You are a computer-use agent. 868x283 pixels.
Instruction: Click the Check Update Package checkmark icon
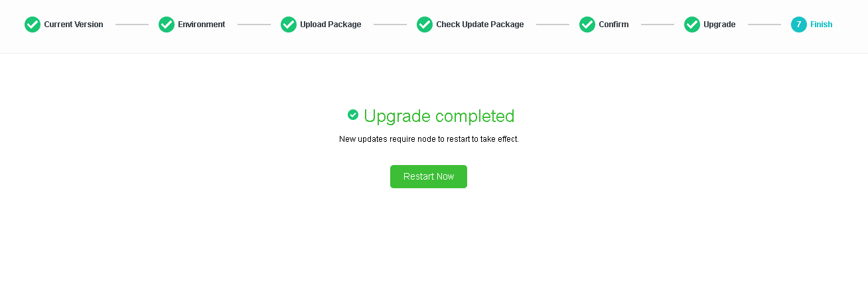pyautogui.click(x=425, y=25)
